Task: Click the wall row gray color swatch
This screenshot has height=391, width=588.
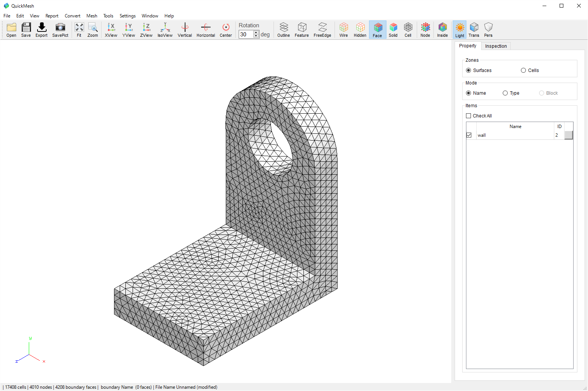Action: point(569,135)
